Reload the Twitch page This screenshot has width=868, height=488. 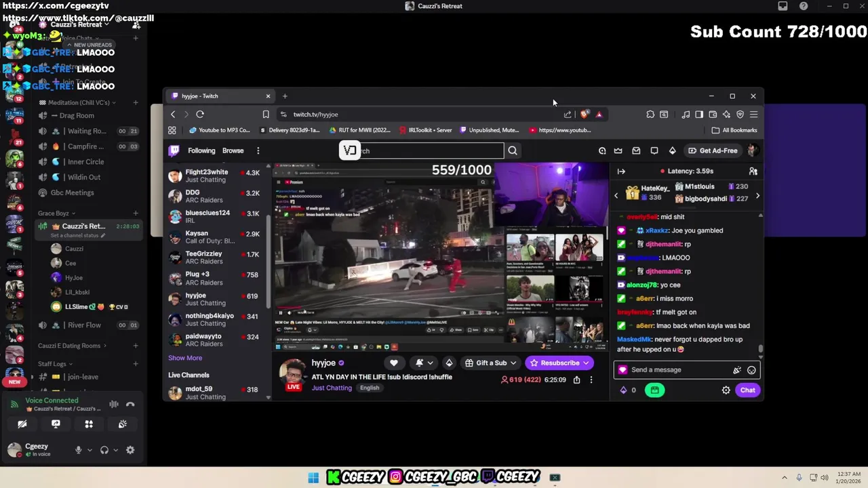coord(200,115)
